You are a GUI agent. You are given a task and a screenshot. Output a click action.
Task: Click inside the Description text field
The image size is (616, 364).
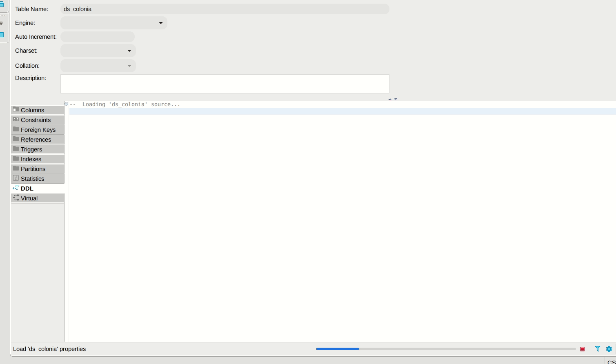tap(225, 84)
